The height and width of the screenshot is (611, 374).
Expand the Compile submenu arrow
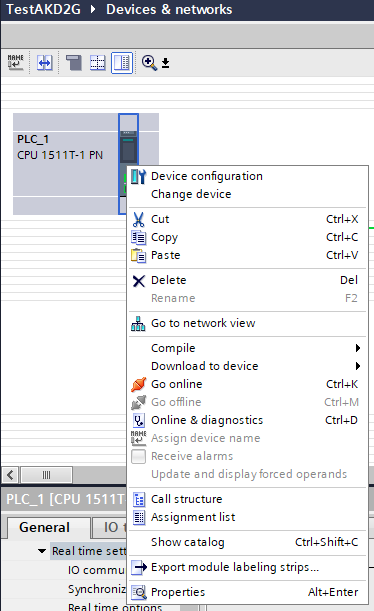(358, 348)
